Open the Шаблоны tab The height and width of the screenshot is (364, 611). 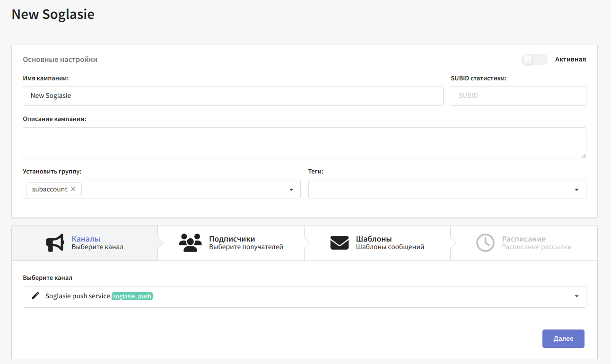(377, 243)
